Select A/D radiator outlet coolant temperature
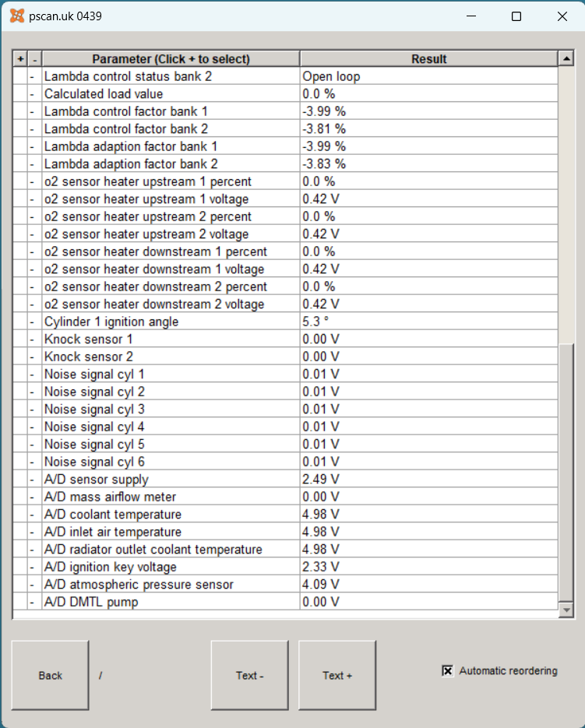This screenshot has width=585, height=728. [x=171, y=550]
